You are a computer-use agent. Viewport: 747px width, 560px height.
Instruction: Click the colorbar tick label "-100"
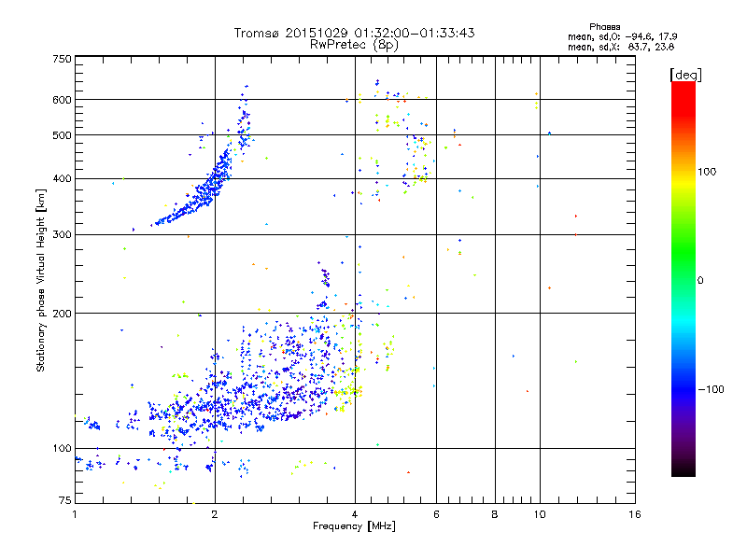(712, 389)
